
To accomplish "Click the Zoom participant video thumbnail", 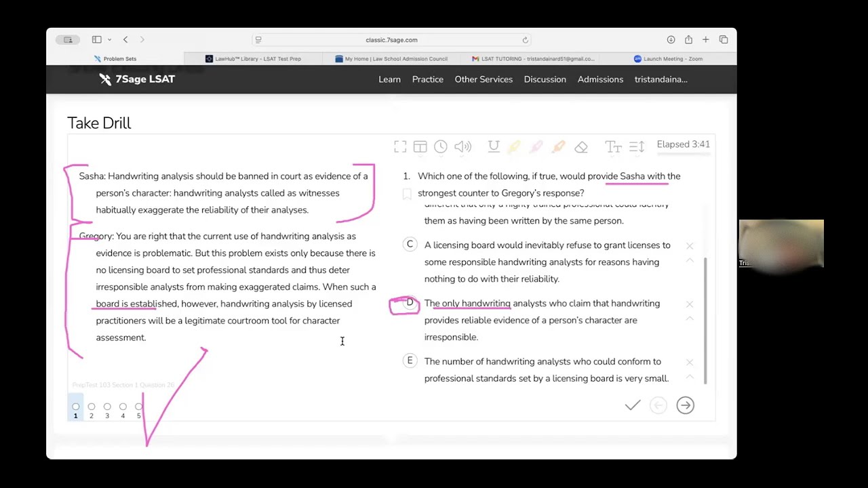I will point(781,243).
